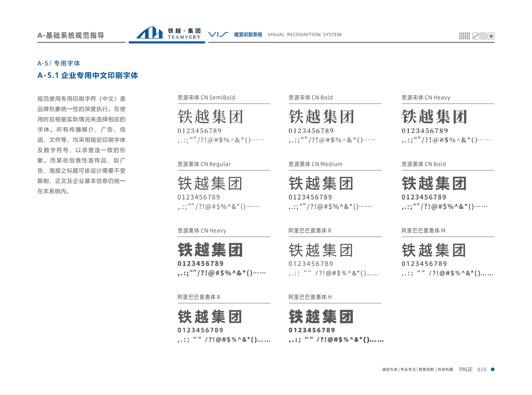Click punctuation sample row under 阿里巴巴普惠体 M

(447, 273)
